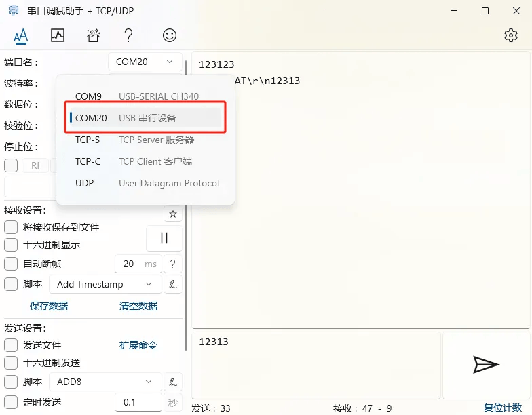The image size is (532, 415).
Task: Click the received text AT\r\n12313
Action: [267, 81]
